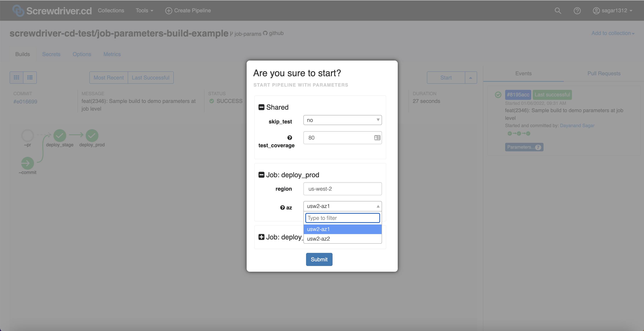Click the az parameter help icon
This screenshot has width=644, height=331.
click(282, 207)
